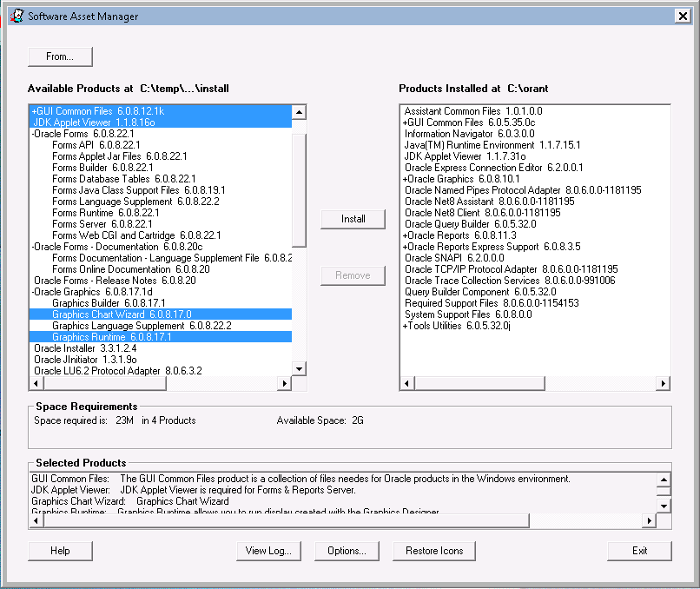Image resolution: width=700 pixels, height=589 pixels.
Task: Select Required Support Files
Action: [x=492, y=303]
